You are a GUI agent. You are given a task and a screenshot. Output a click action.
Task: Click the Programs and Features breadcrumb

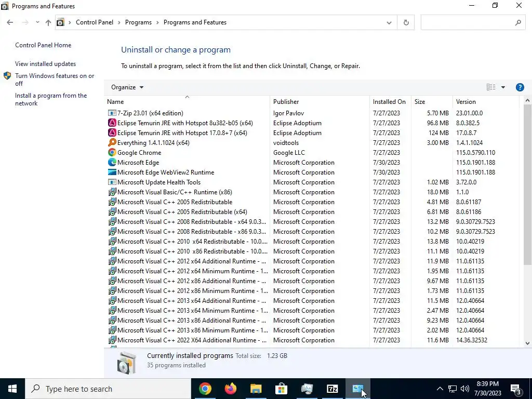tap(195, 22)
